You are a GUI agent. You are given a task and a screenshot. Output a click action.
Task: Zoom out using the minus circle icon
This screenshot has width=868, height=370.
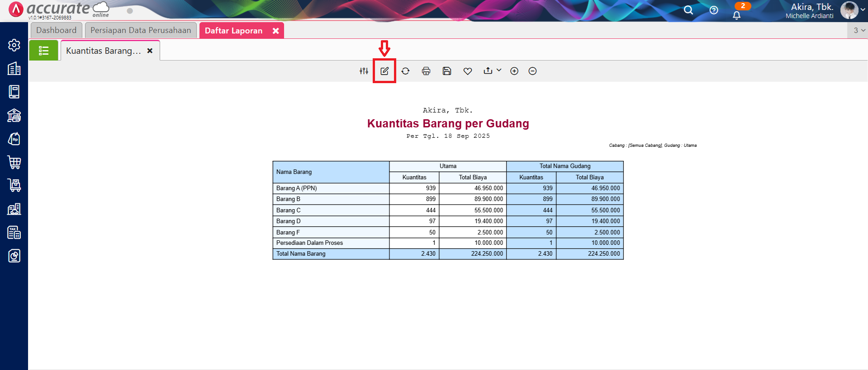pyautogui.click(x=532, y=71)
